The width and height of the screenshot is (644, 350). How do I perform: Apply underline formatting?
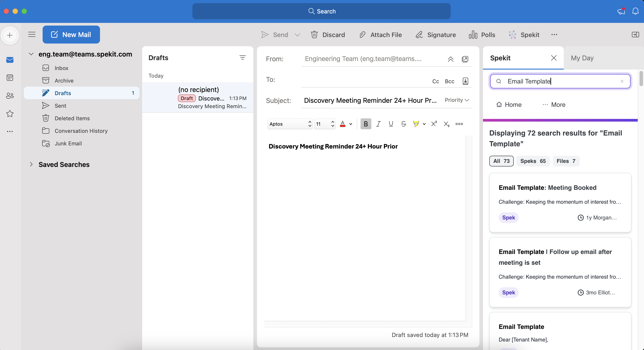tap(391, 124)
